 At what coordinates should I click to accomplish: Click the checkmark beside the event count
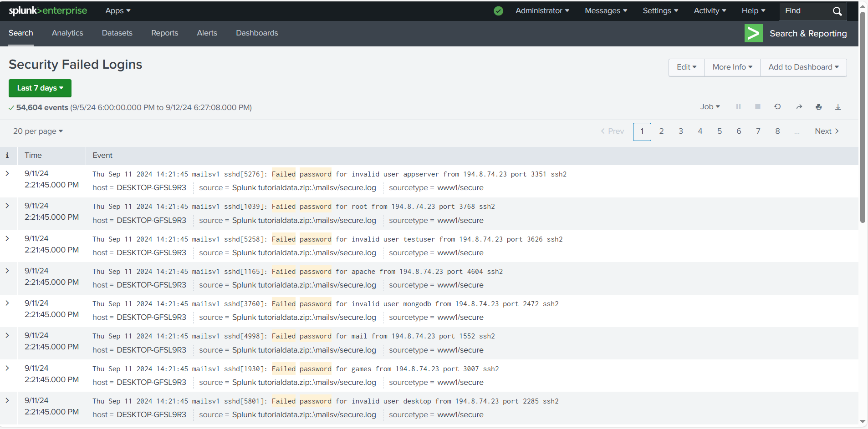(10, 108)
